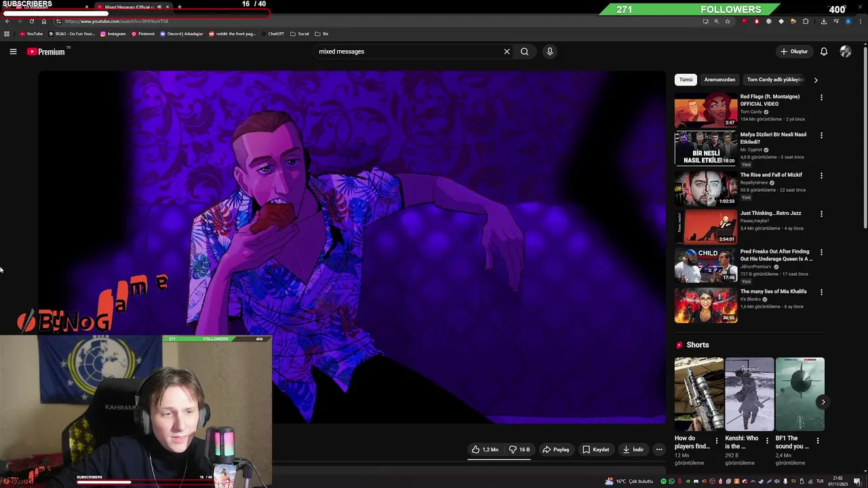
Task: Open the 9GAG bookmark
Action: [x=72, y=34]
